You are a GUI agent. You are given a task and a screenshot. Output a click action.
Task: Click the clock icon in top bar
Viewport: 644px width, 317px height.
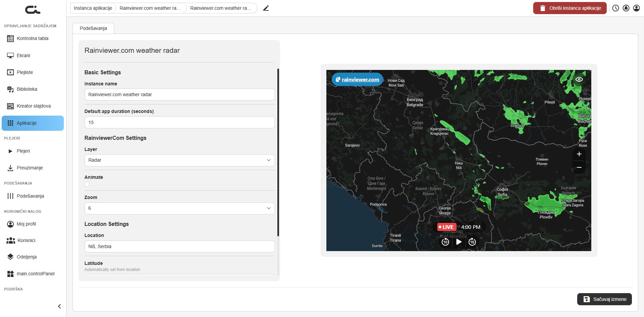pyautogui.click(x=615, y=8)
